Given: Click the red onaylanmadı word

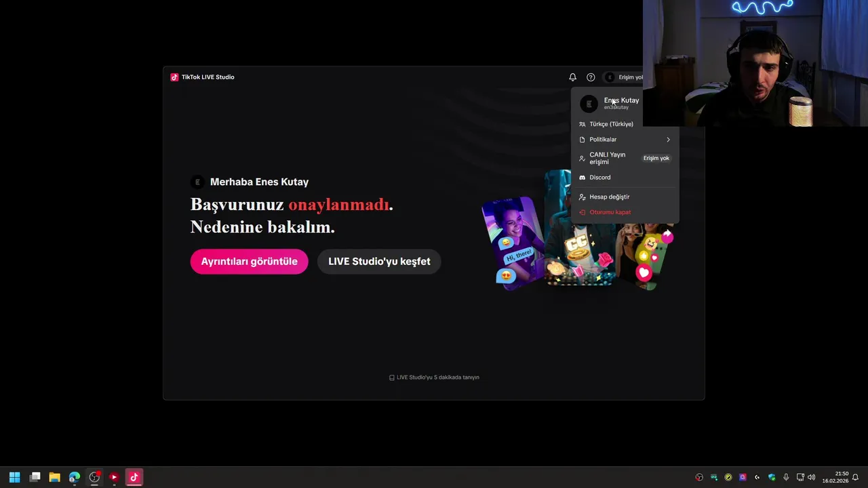Looking at the screenshot, I should tap(339, 205).
